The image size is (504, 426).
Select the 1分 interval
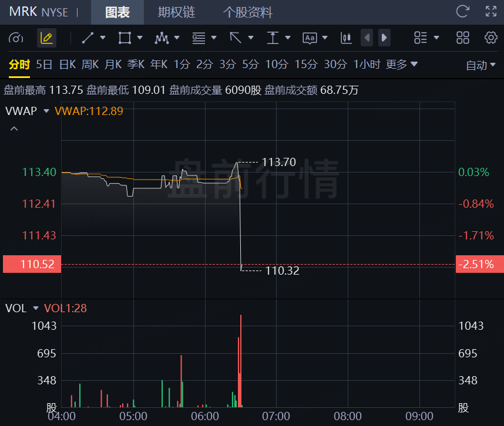point(182,65)
